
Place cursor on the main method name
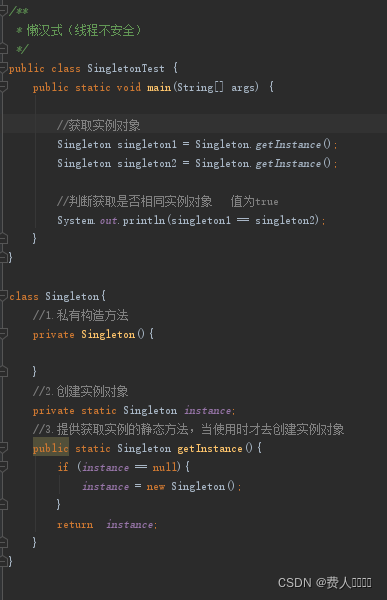(x=159, y=88)
